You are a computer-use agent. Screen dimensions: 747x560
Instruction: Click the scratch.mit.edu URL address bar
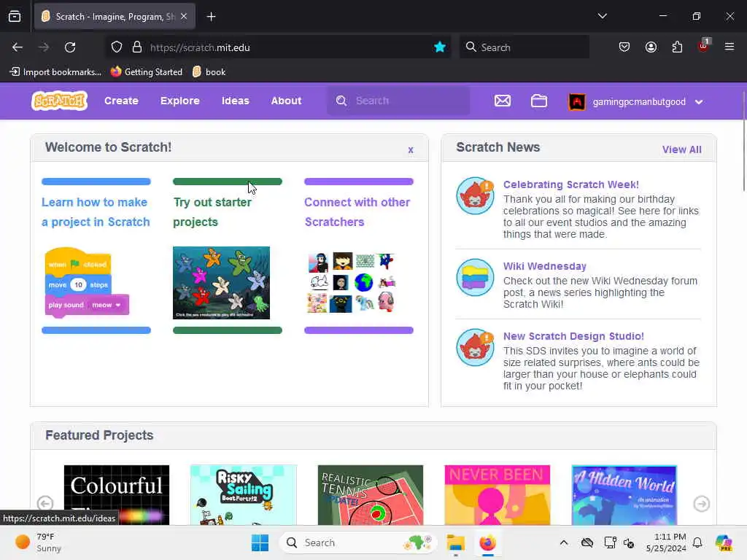[278, 47]
